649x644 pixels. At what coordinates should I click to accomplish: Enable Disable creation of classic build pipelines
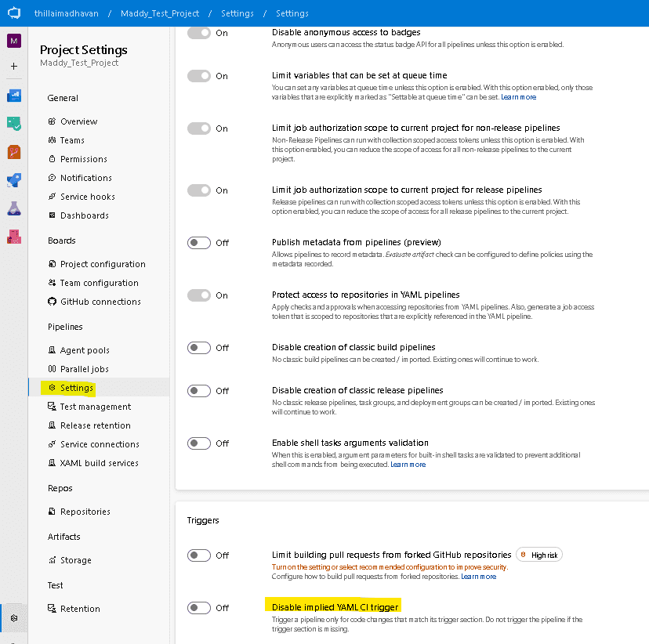click(199, 348)
